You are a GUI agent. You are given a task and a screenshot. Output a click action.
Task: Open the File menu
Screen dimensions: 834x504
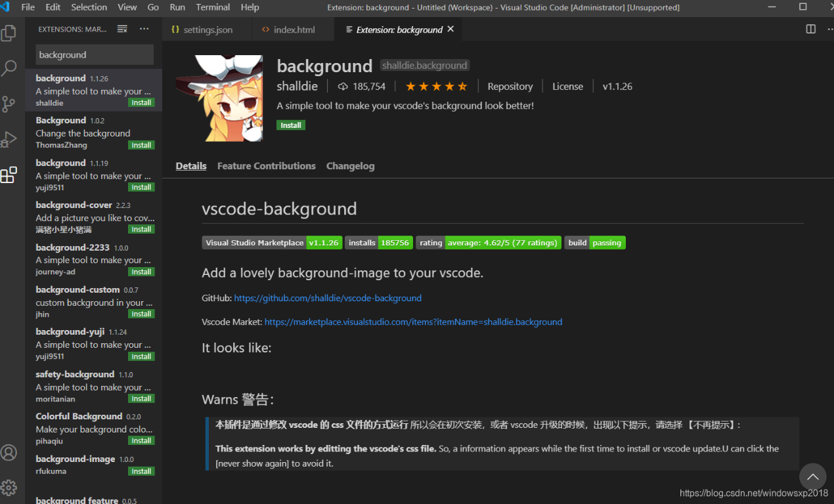click(x=28, y=7)
